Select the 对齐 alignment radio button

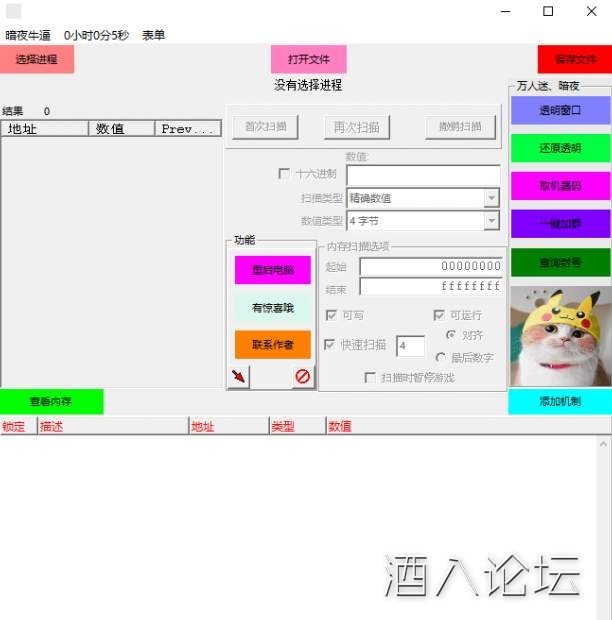[x=451, y=335]
